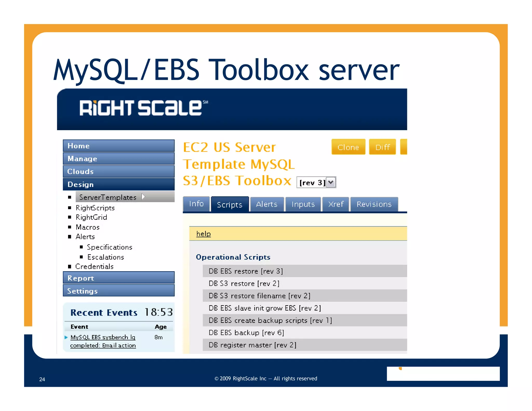Open the Manage menu
This screenshot has width=532, height=411.
(x=119, y=158)
